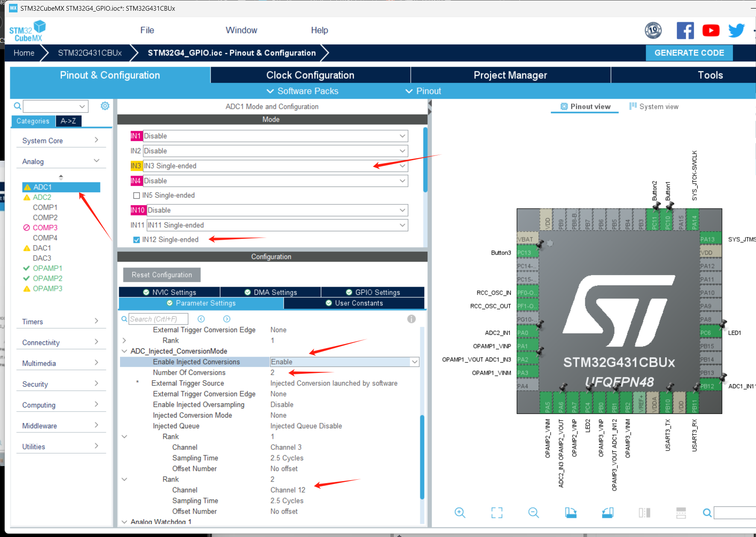Screen dimensions: 756x537
Task: Open the DMA Settings tab
Action: click(270, 292)
